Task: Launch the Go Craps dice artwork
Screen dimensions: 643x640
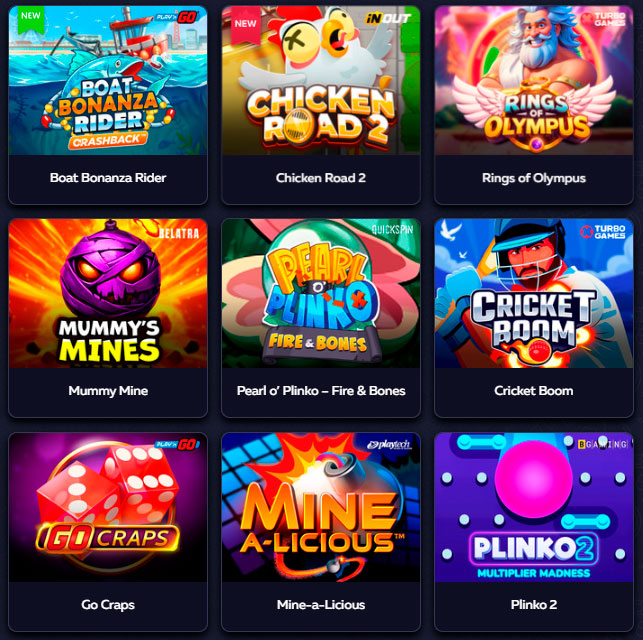Action: 108,507
